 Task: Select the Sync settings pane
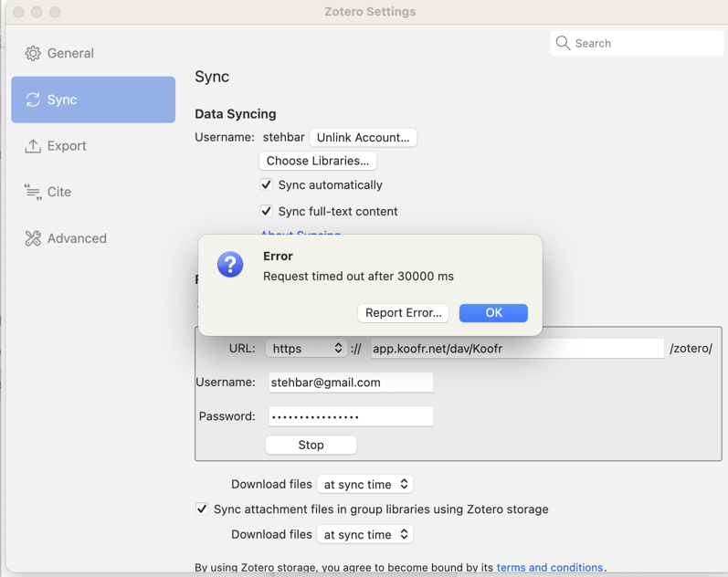point(93,100)
